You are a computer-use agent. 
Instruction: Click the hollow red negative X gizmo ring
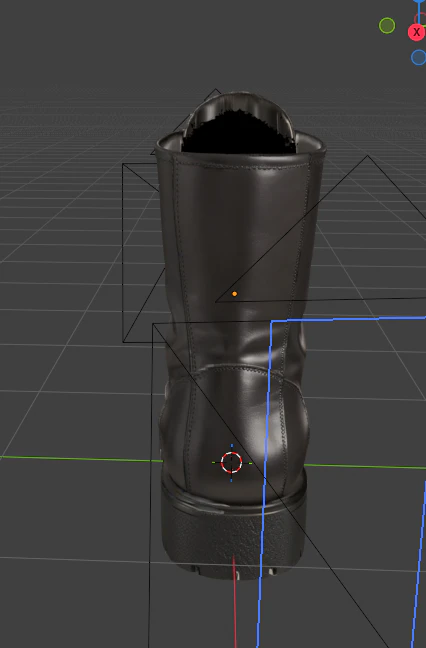pos(421,18)
